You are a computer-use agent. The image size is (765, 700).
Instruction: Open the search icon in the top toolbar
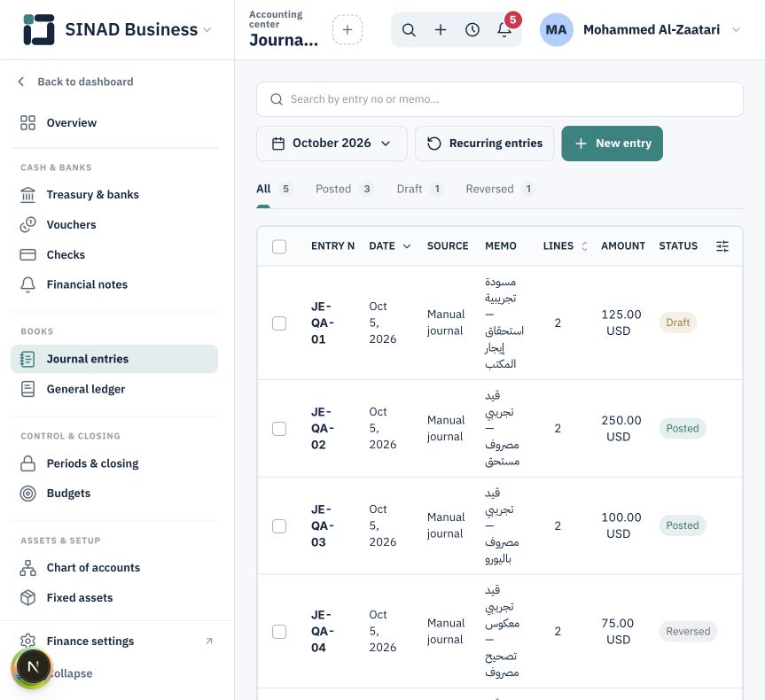coord(409,30)
